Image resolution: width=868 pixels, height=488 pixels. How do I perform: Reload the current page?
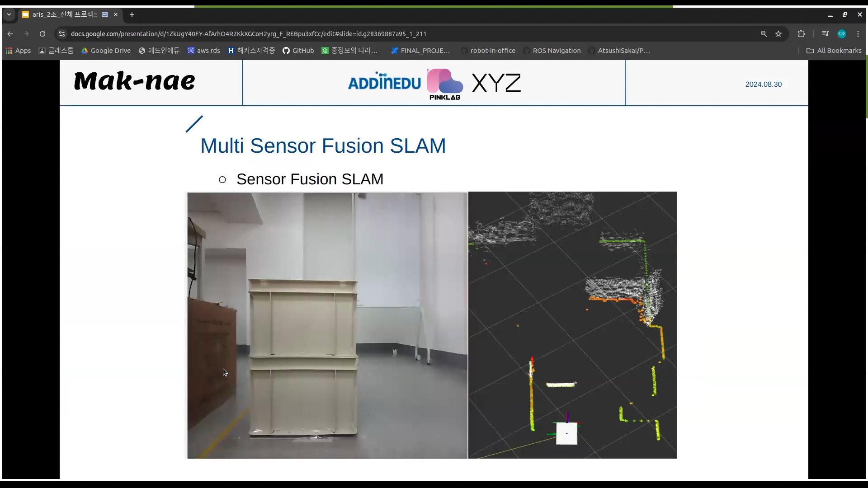point(42,34)
